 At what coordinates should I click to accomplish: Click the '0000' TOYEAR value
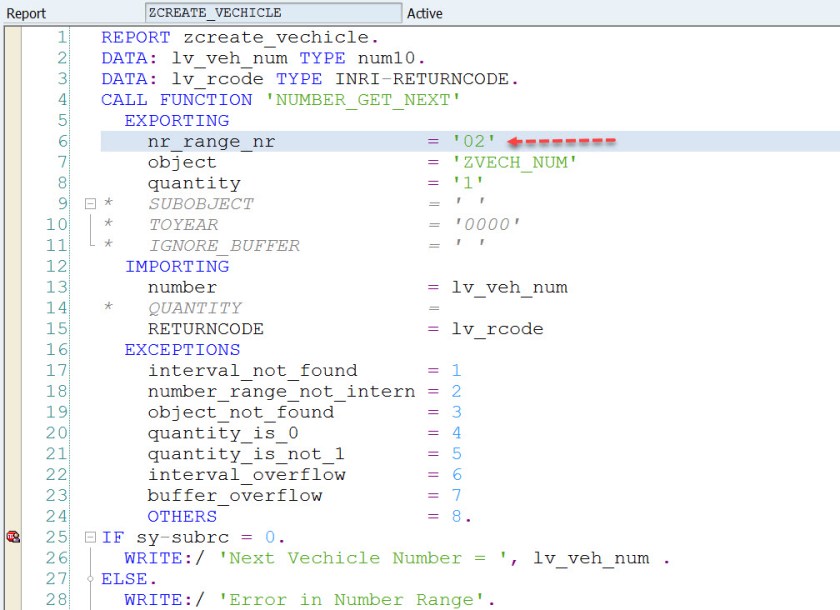point(486,224)
